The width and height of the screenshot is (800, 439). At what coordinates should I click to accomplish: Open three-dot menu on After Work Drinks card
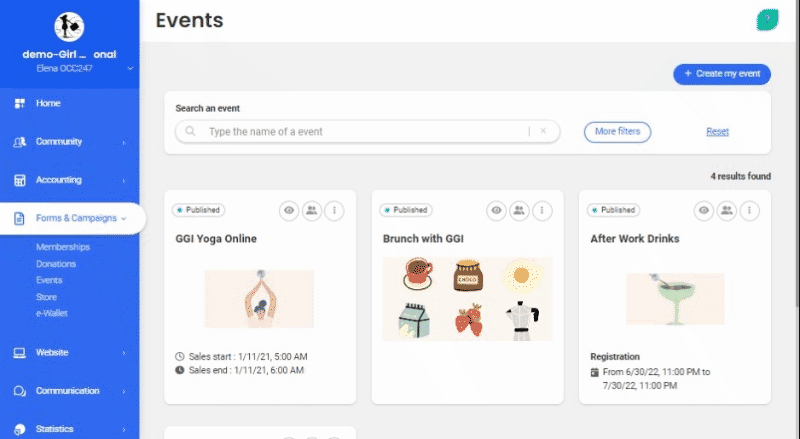(750, 210)
